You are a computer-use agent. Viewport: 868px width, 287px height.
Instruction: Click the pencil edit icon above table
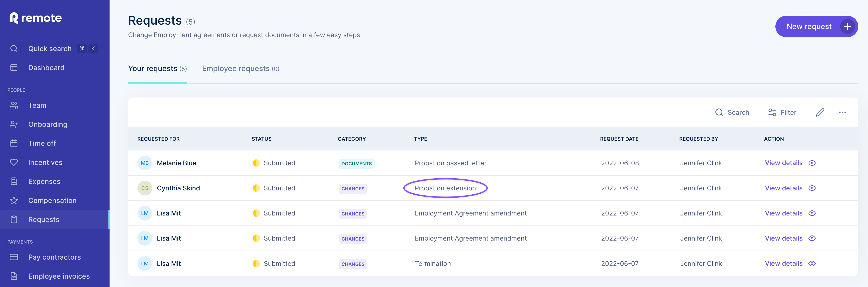(x=820, y=113)
